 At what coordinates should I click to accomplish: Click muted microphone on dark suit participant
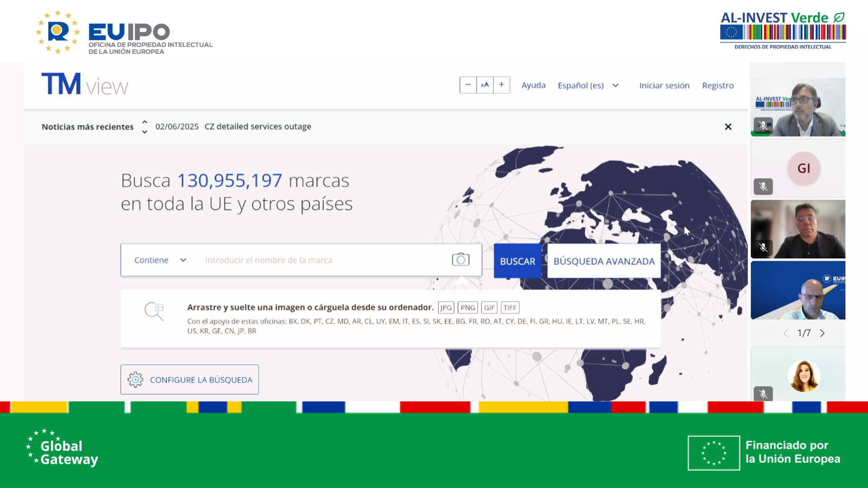tap(763, 248)
